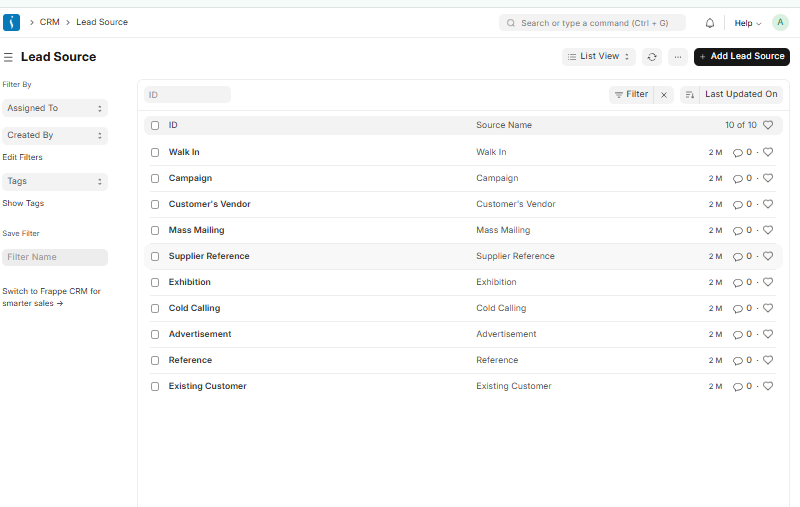Focus the Filter Name input
The image size is (800, 507).
[55, 257]
